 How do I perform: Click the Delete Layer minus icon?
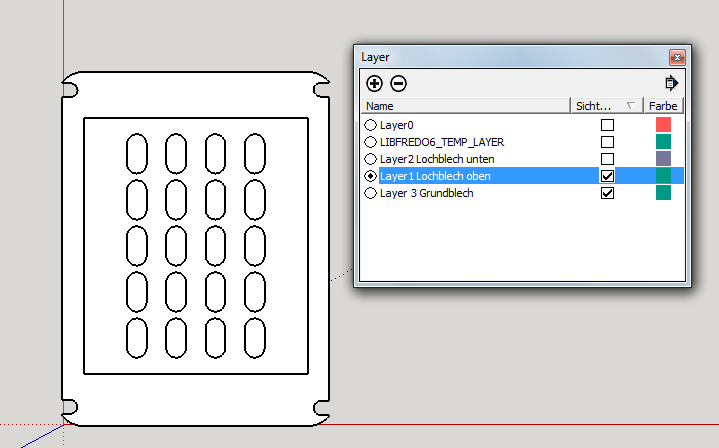click(x=398, y=84)
